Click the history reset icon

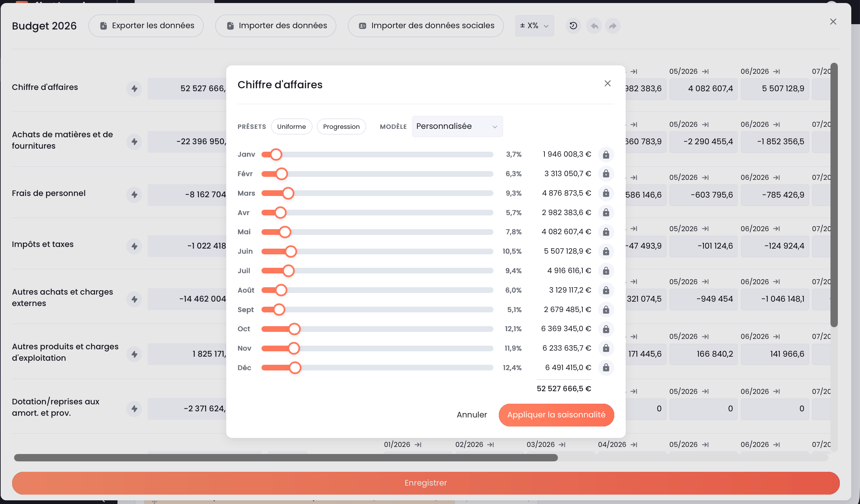(x=573, y=26)
